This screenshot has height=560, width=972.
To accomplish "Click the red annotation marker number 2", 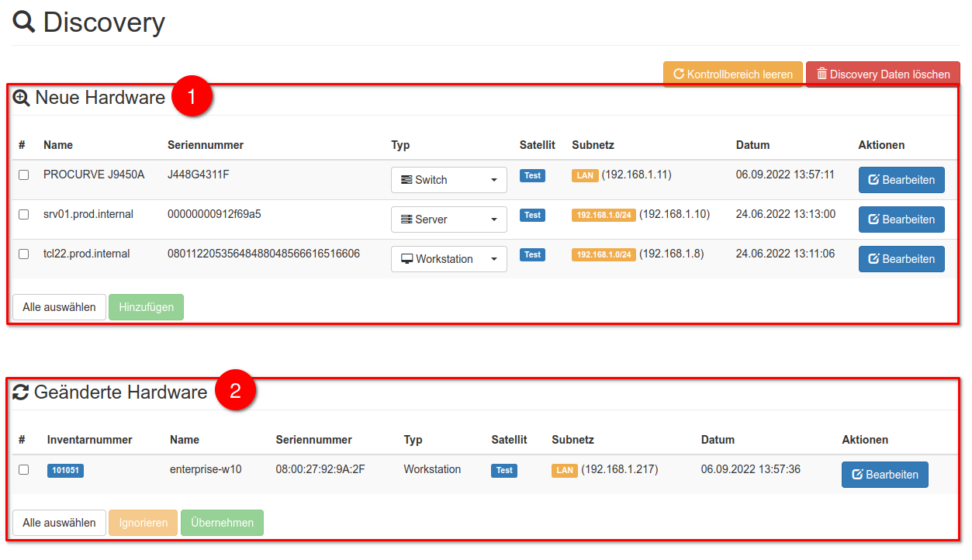I will (x=235, y=392).
